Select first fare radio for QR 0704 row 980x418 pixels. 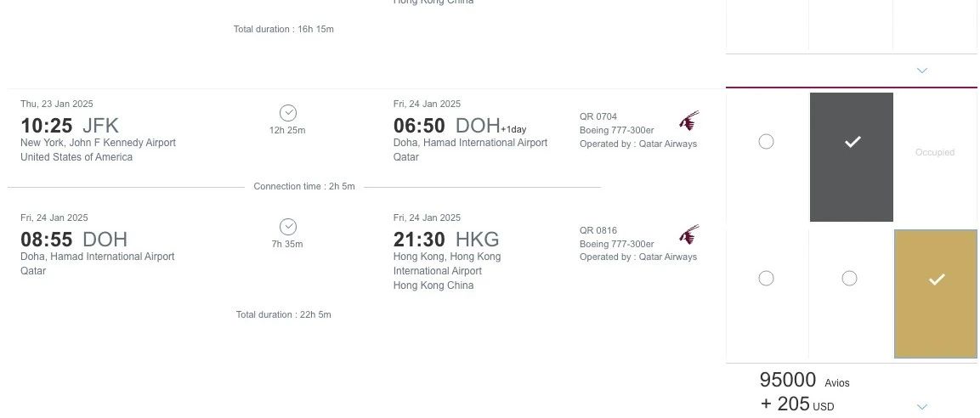point(766,142)
